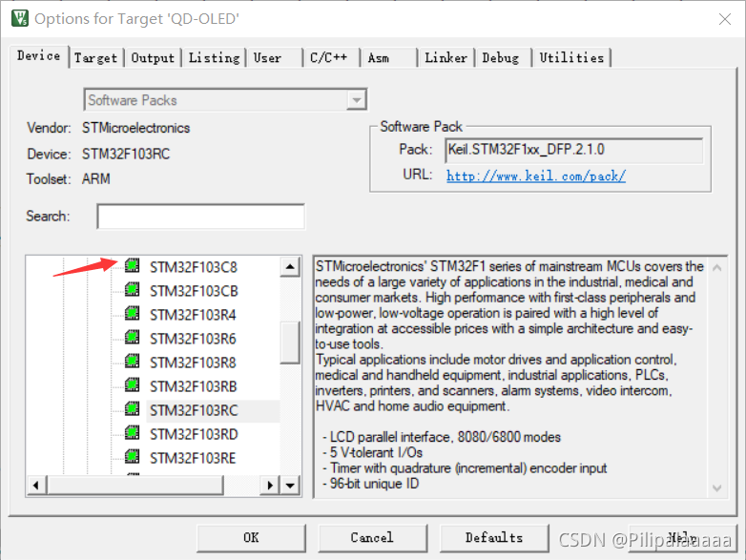Click description pane scroll down arrow

(x=717, y=487)
